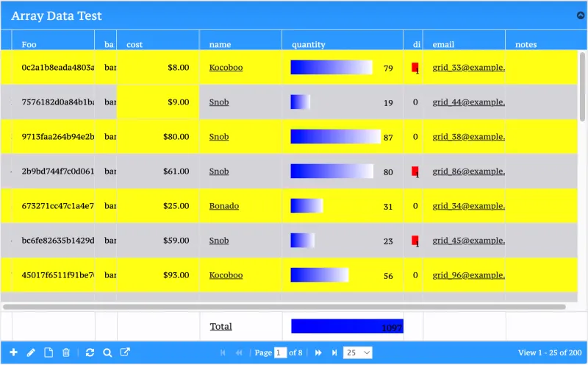Screen dimensions: 588x365
Task: Open the Snob link in $9.00 row
Action: click(x=219, y=102)
